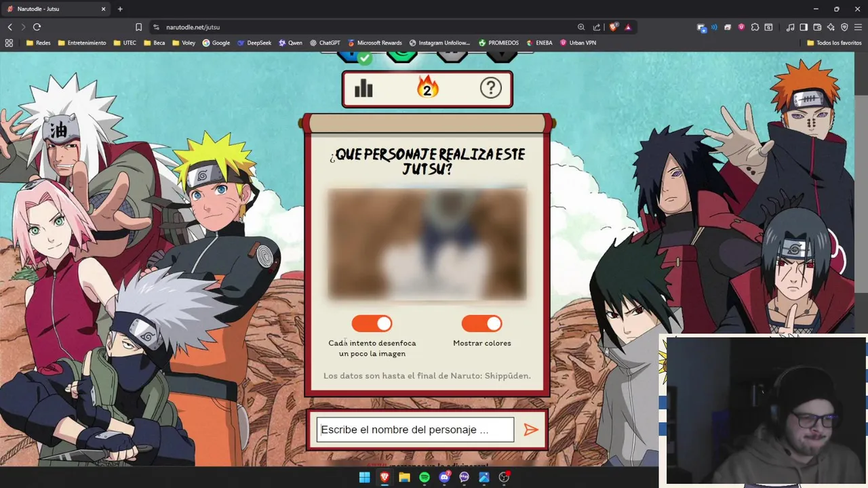Open the Brave VPN shield icon
The width and height of the screenshot is (868, 488).
click(x=844, y=27)
